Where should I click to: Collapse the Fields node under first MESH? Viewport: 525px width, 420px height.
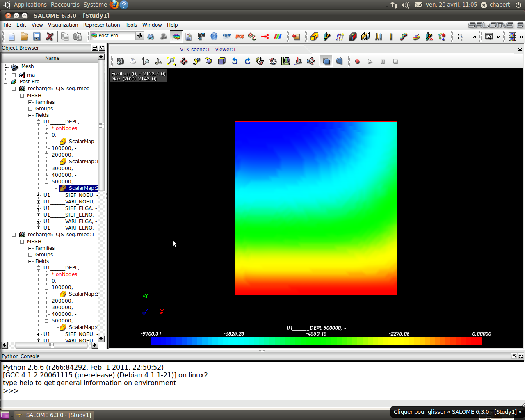tap(30, 115)
